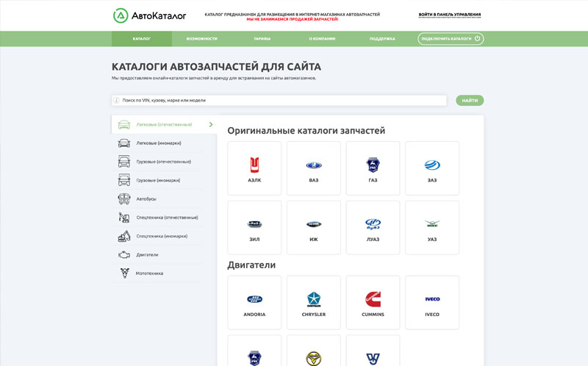Click the IVECO label text
The height and width of the screenshot is (366, 588).
click(432, 315)
